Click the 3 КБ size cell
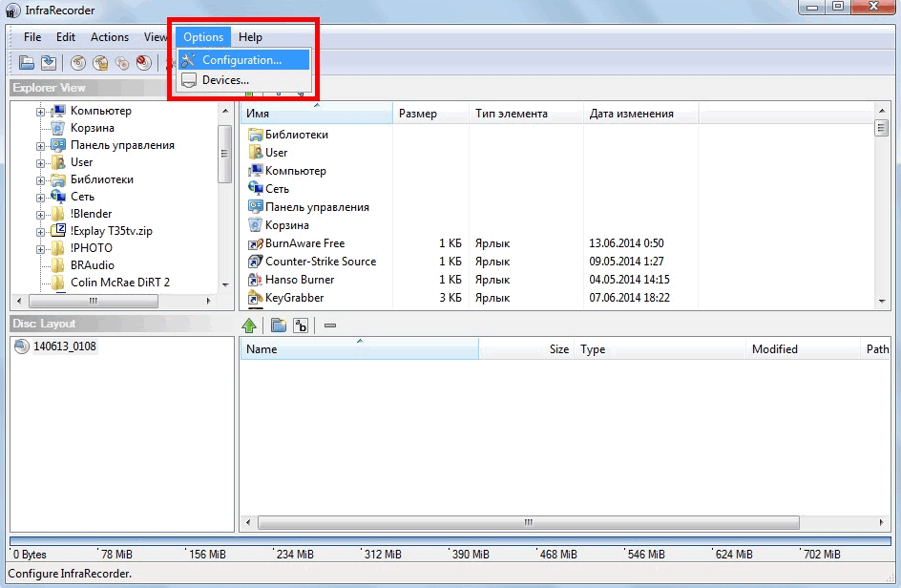Screen dimensions: 901x588 coord(450,298)
